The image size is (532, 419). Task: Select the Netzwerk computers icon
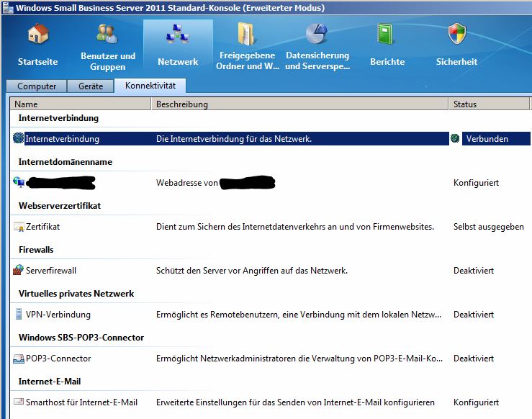coord(178,33)
